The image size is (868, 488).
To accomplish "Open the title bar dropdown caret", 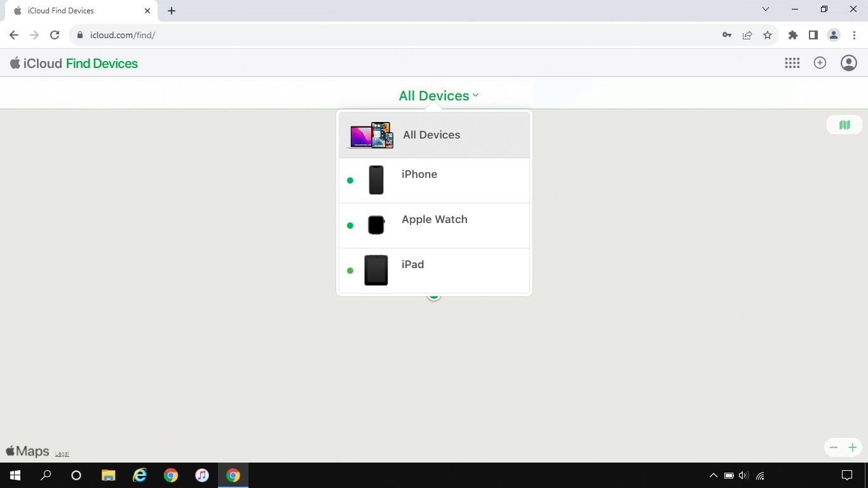I will coord(766,10).
